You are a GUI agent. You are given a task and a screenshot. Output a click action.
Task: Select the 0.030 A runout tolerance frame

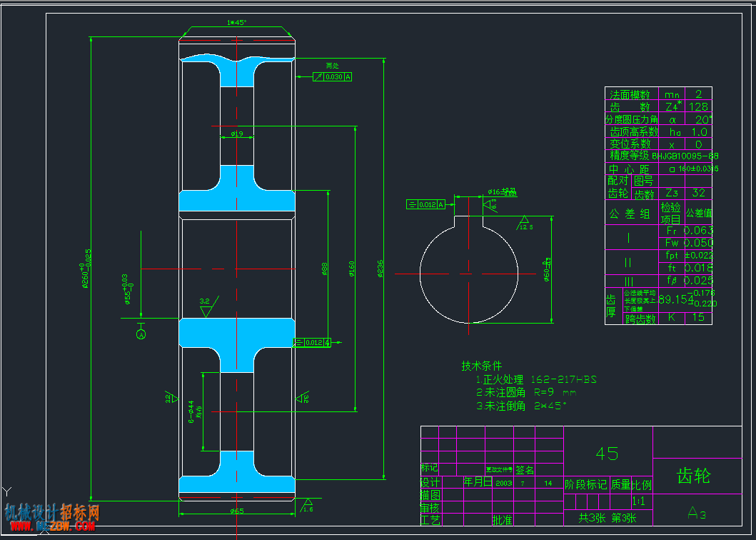[333, 76]
